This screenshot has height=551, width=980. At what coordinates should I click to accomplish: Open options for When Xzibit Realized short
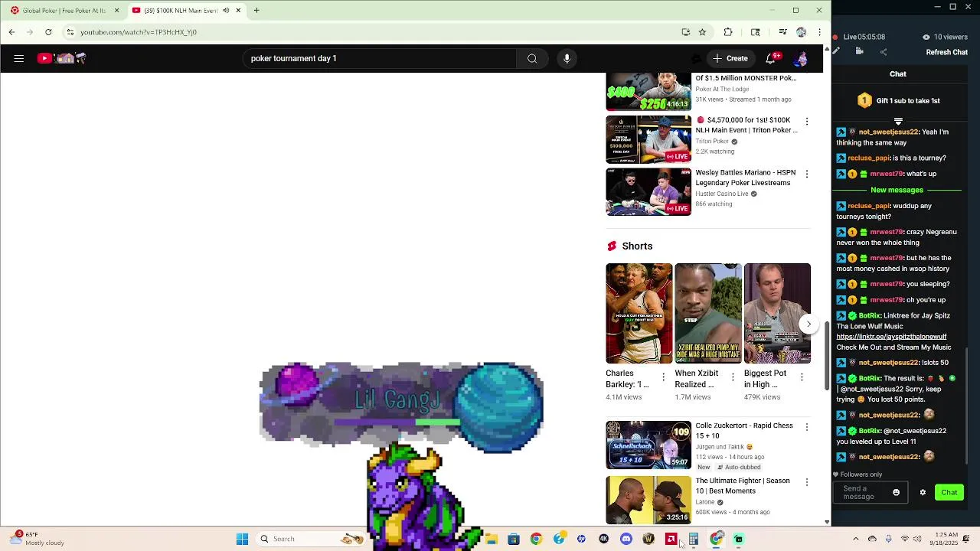[x=732, y=377]
